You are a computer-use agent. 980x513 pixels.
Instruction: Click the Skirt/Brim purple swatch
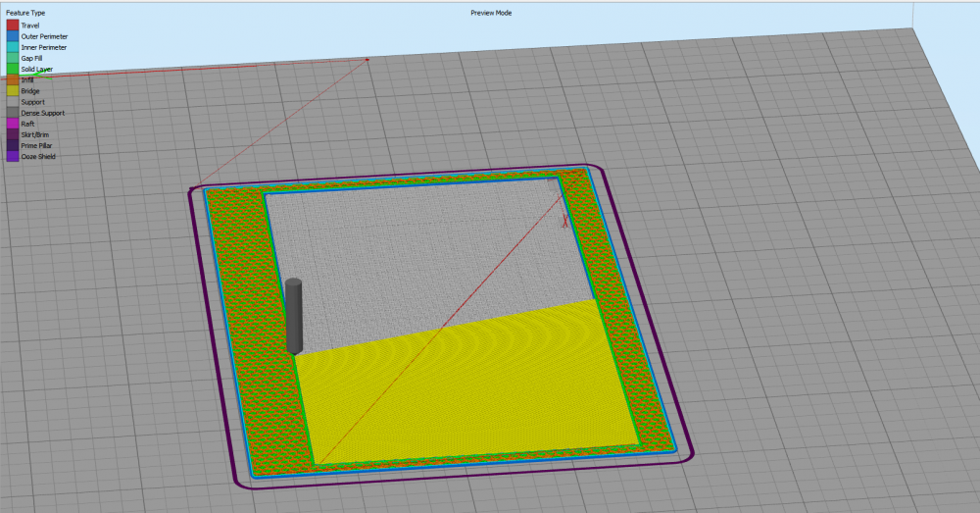click(x=13, y=134)
